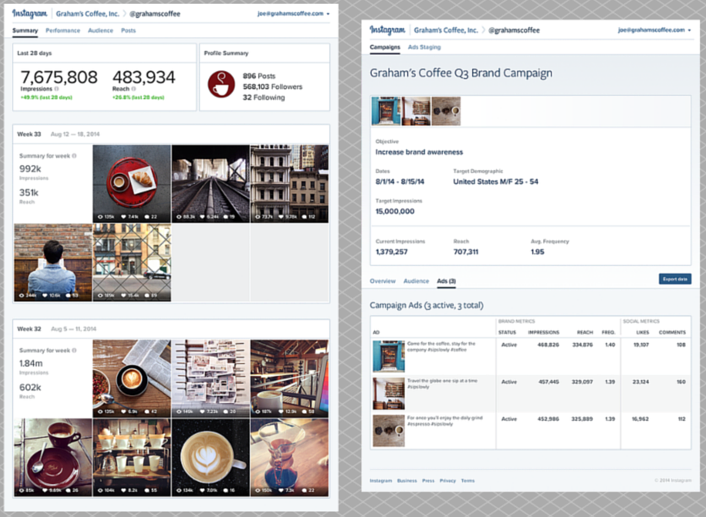
Task: Switch to the Performance tab
Action: click(63, 31)
